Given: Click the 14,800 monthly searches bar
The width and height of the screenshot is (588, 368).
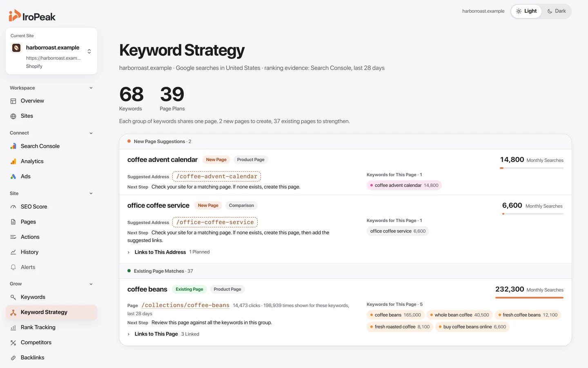Looking at the screenshot, I should tap(532, 168).
